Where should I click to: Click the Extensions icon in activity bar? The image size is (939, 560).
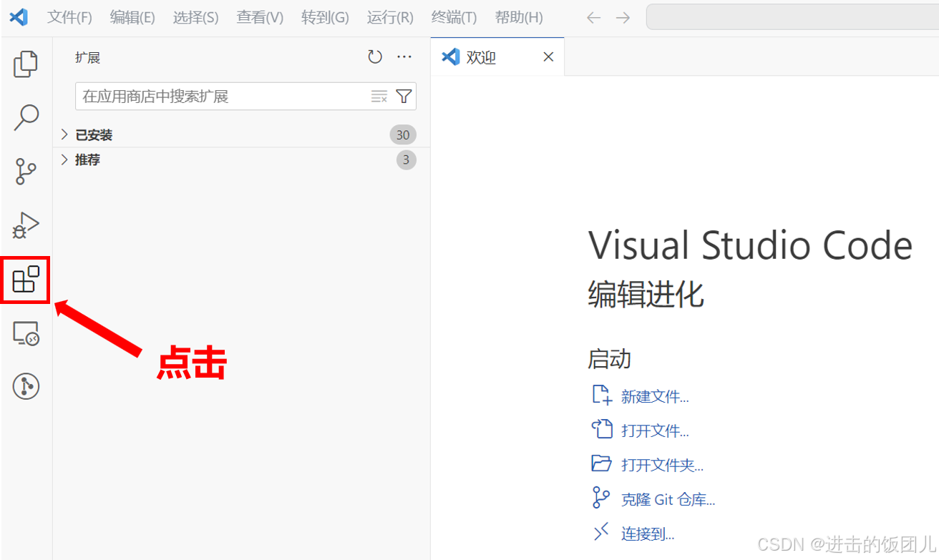coord(26,280)
